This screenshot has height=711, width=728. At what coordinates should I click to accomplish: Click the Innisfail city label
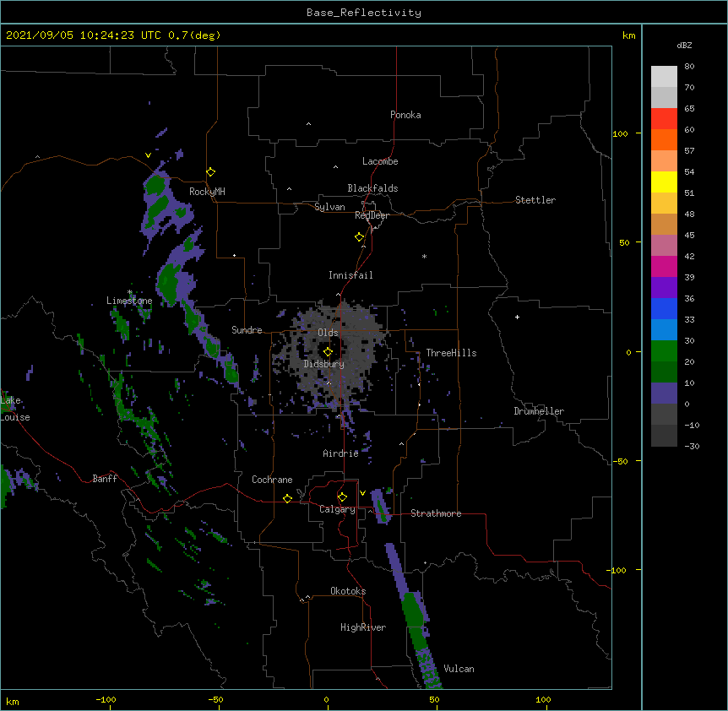[x=350, y=275]
